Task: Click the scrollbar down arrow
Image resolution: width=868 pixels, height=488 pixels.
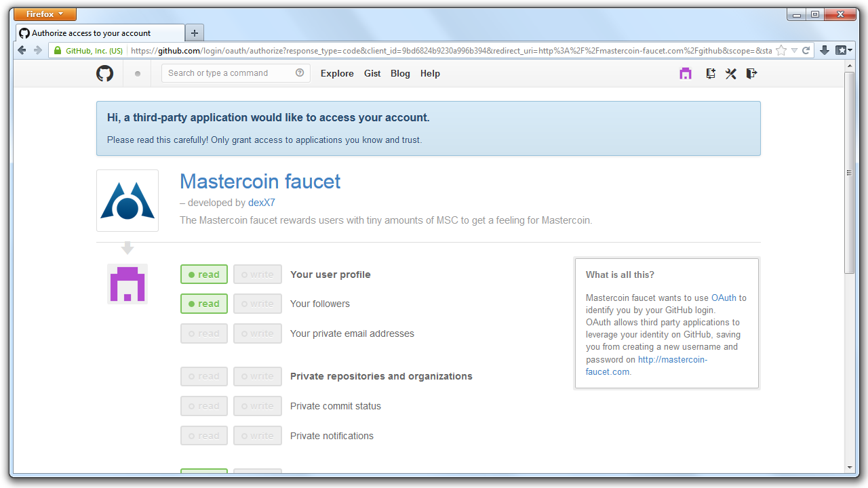Action: (849, 467)
